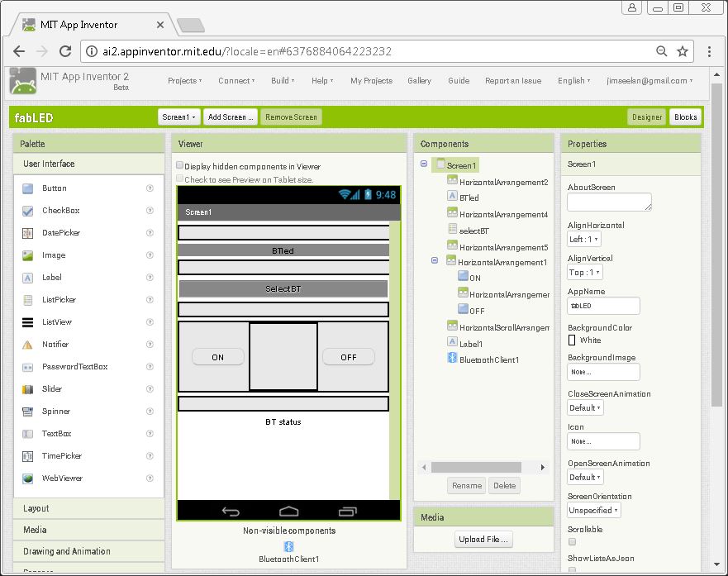
Task: Click the AppName text field
Action: (x=603, y=306)
